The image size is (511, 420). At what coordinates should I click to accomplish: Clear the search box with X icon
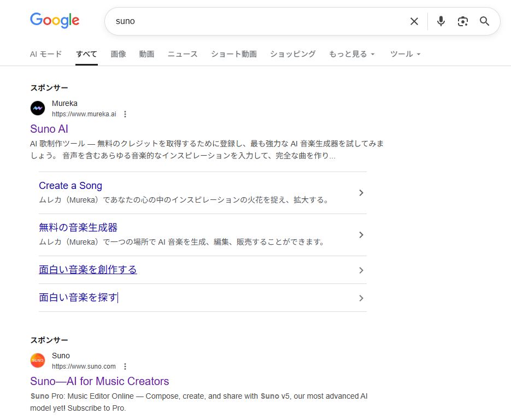tap(414, 21)
